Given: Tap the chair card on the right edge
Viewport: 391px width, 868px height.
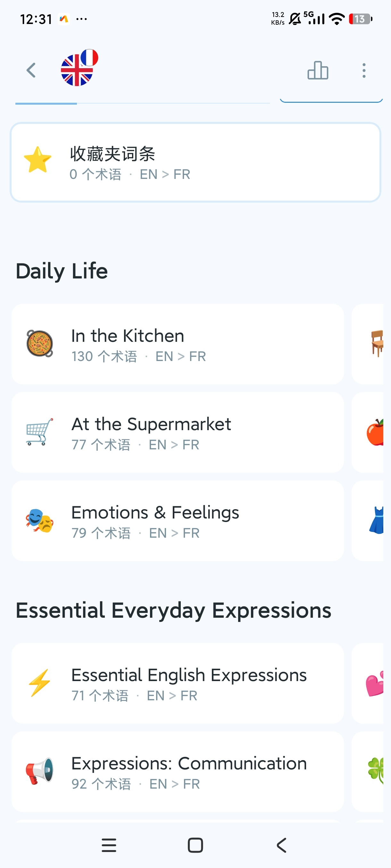Looking at the screenshot, I should [370, 344].
